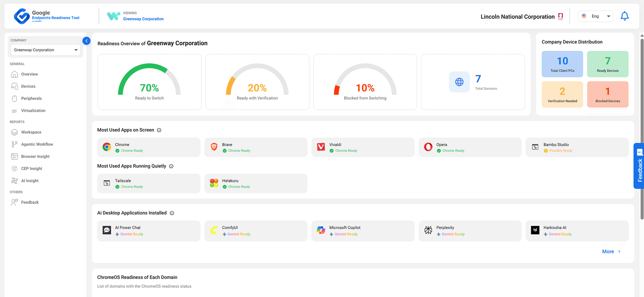This screenshot has height=297, width=644.
Task: Click the Bambu Studio app icon
Action: click(535, 147)
